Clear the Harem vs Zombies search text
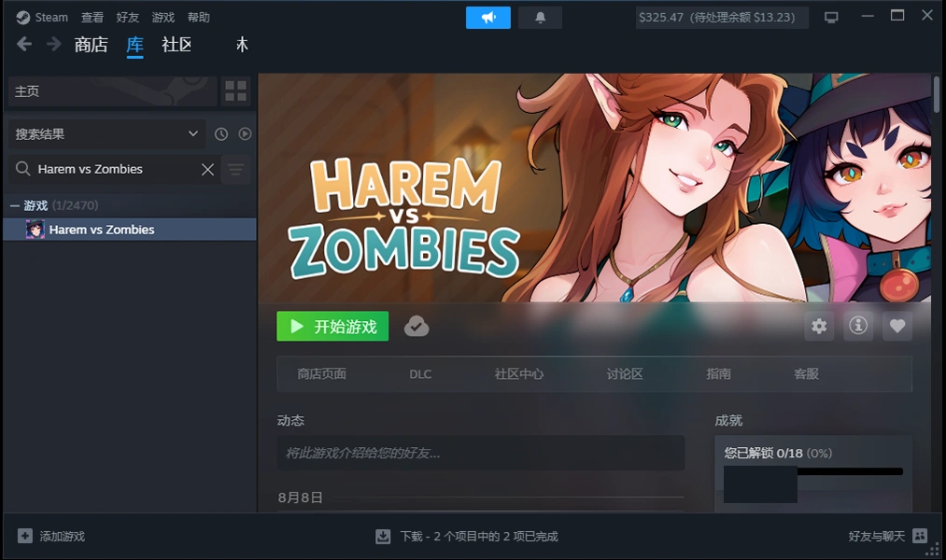The width and height of the screenshot is (946, 560). pyautogui.click(x=207, y=169)
